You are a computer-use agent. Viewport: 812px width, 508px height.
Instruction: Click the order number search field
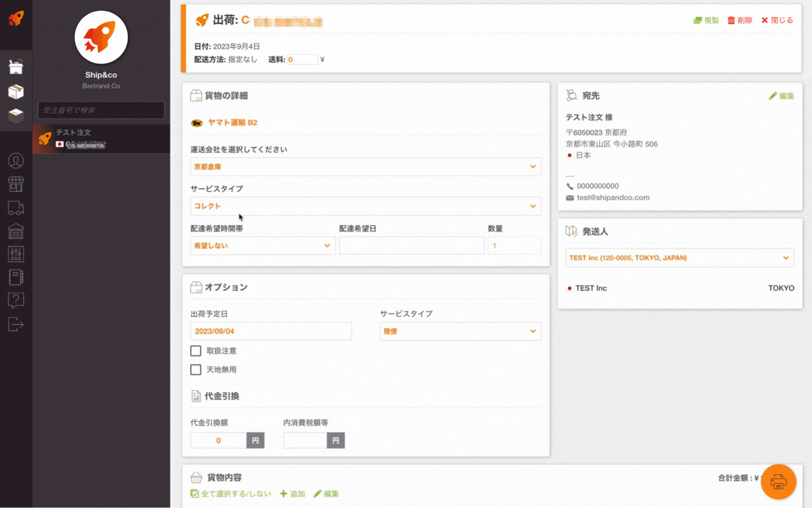point(101,110)
